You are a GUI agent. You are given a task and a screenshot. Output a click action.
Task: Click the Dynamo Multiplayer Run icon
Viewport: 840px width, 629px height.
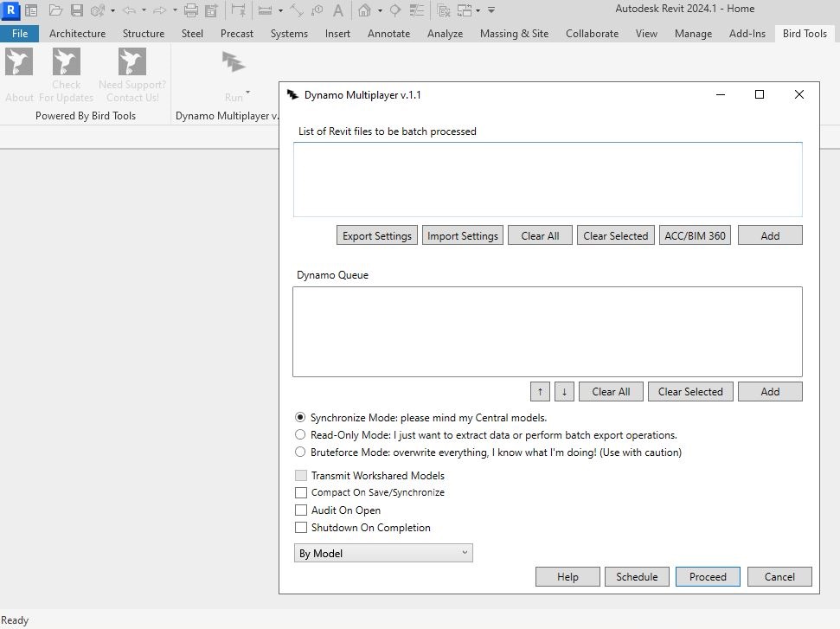[234, 62]
